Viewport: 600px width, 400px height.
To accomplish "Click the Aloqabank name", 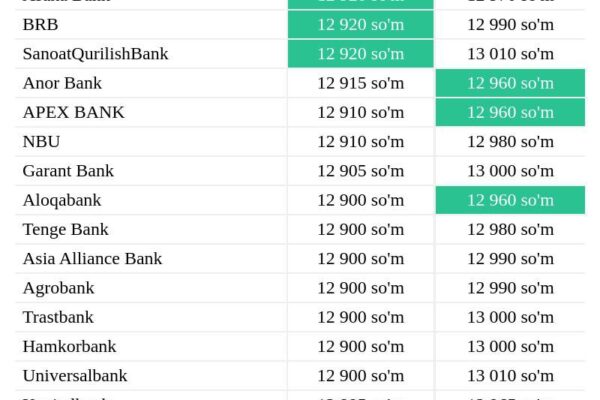I will coord(62,201).
